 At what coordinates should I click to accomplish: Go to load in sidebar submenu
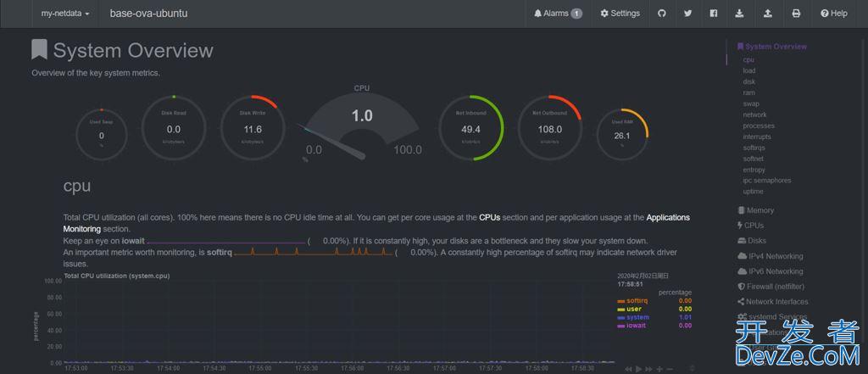coord(749,71)
